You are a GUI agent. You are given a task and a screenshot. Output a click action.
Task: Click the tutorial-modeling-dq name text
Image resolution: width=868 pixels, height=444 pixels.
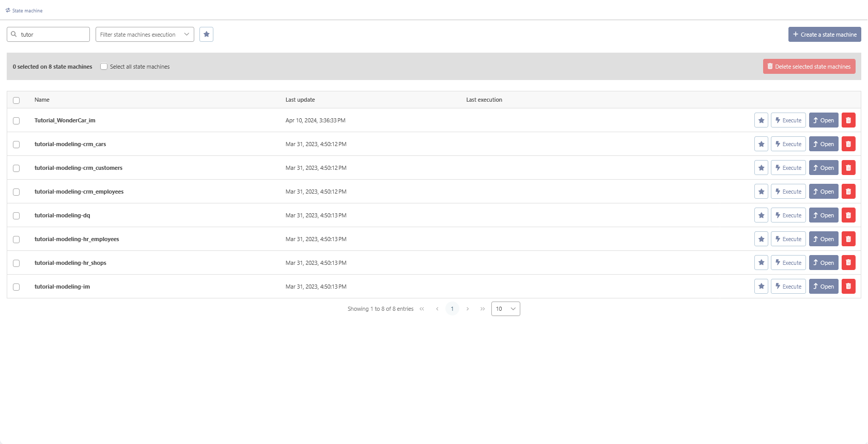[x=62, y=215]
